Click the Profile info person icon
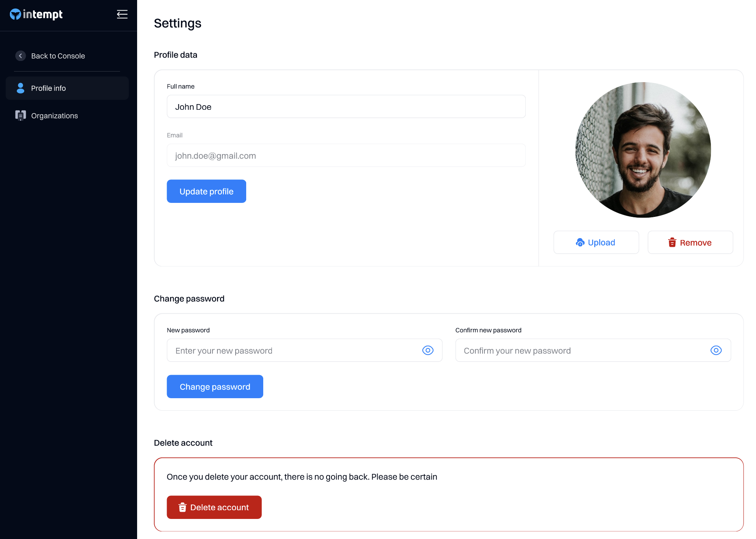Screen dimensions: 756x539 [x=20, y=88]
